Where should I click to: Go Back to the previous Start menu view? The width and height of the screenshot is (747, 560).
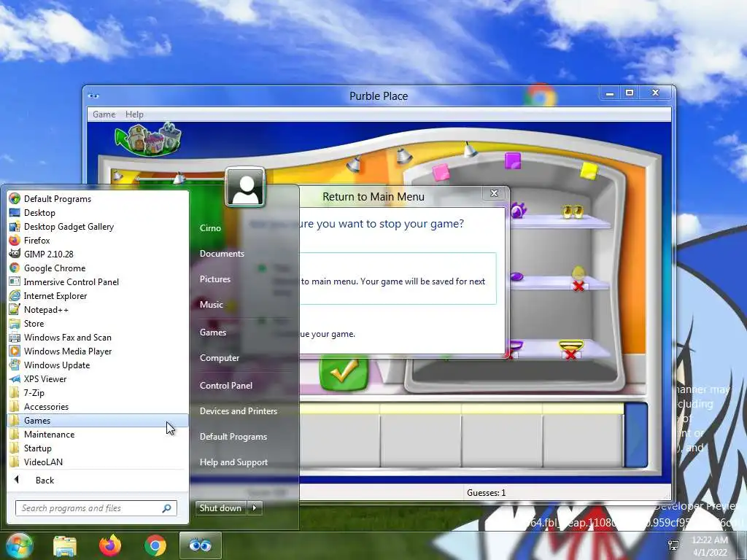[x=98, y=480]
